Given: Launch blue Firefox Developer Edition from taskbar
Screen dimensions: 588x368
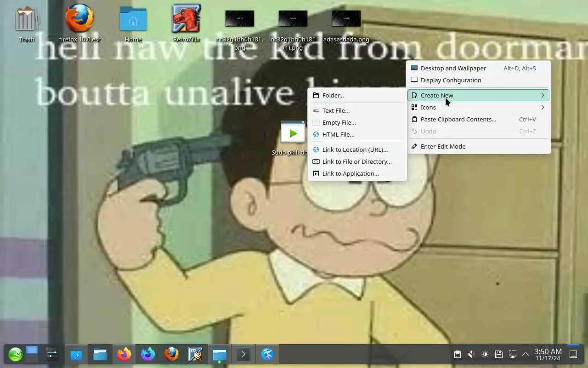Looking at the screenshot, I should point(148,354).
